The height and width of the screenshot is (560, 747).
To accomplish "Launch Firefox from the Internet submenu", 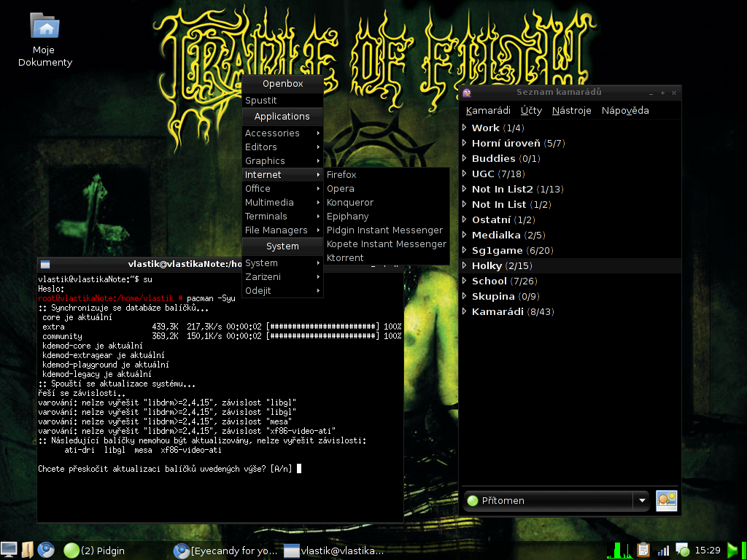I will pos(387,175).
